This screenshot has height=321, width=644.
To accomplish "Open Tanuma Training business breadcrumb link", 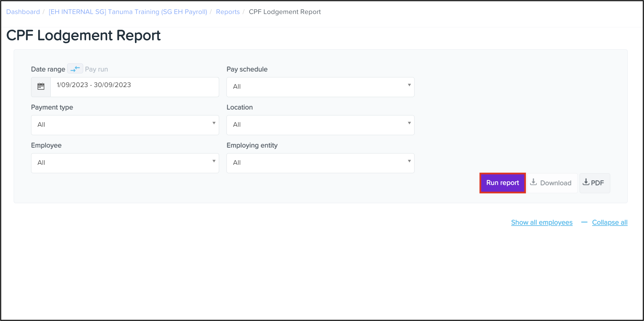I will pos(128,12).
